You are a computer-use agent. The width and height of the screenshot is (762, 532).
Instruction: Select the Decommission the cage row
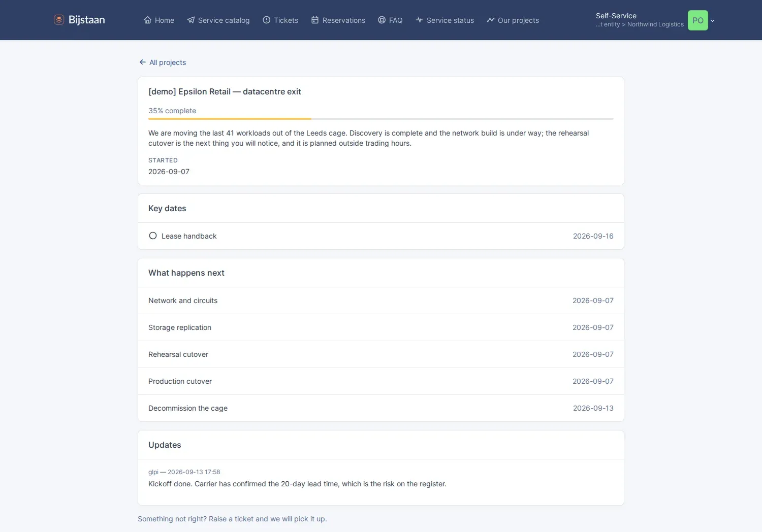[x=381, y=408]
